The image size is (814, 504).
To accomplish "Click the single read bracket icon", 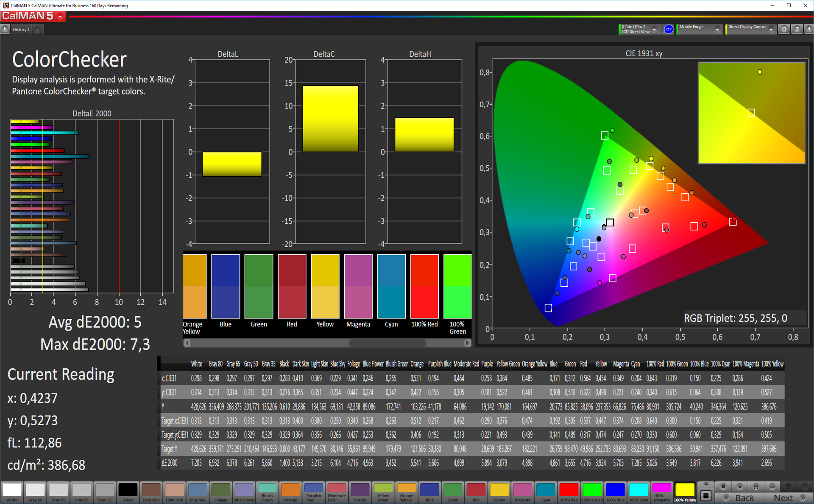I will 756,487.
